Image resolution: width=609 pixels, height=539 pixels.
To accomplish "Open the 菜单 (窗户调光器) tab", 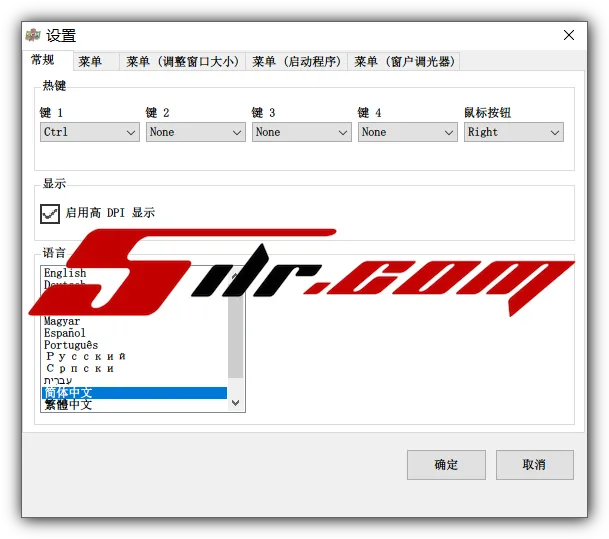I will [404, 61].
